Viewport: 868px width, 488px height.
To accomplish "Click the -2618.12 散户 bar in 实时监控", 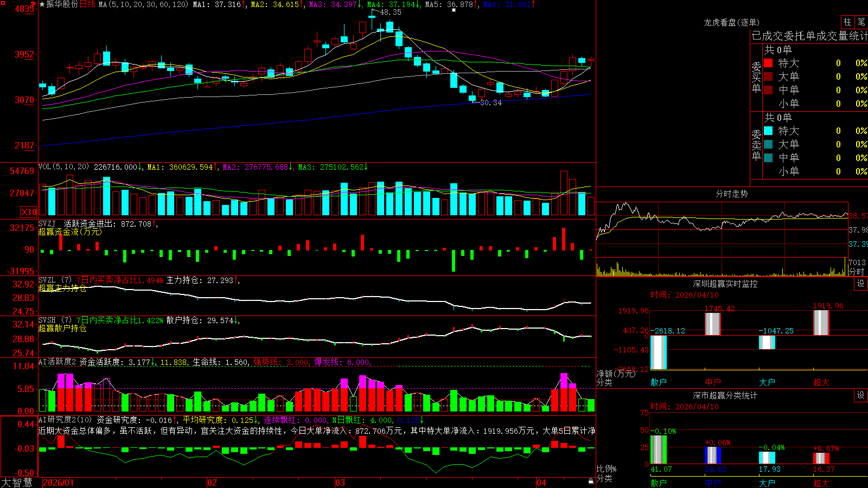I will [659, 352].
